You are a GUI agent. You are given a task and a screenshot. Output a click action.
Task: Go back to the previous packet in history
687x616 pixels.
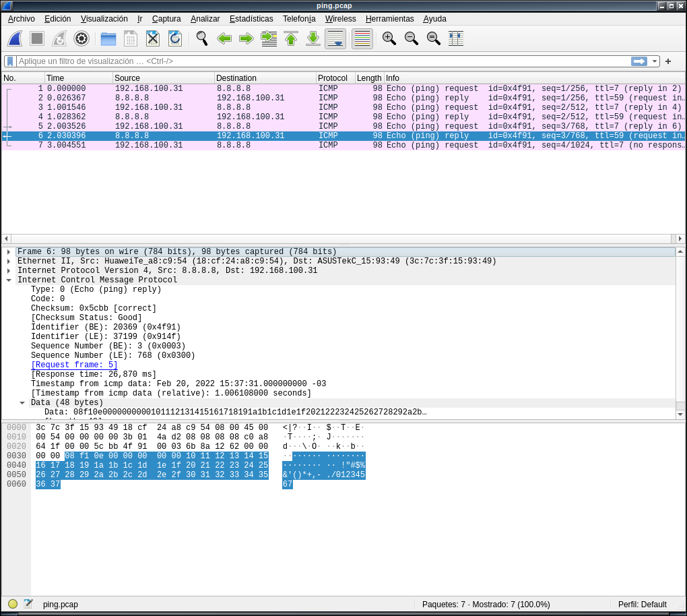pos(224,38)
